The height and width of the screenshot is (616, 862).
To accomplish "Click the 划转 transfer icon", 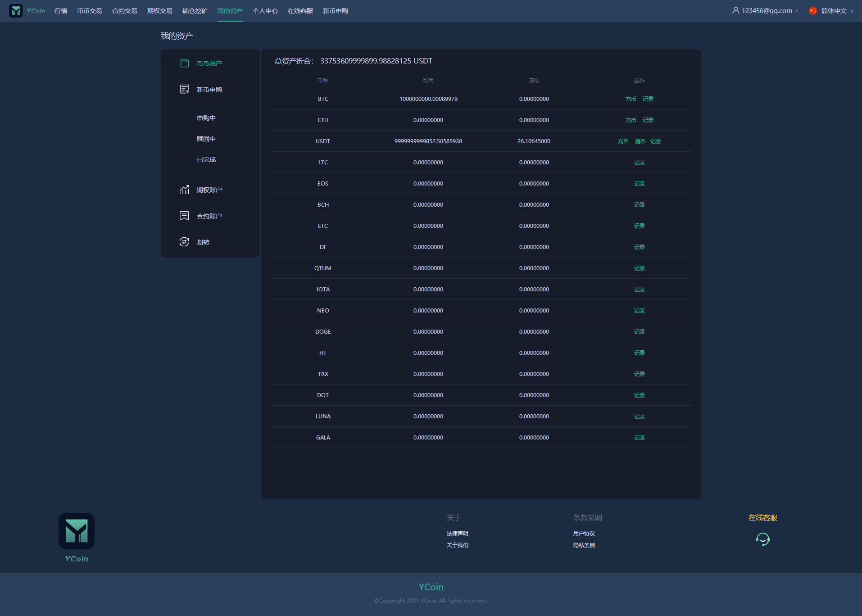I will pos(184,242).
